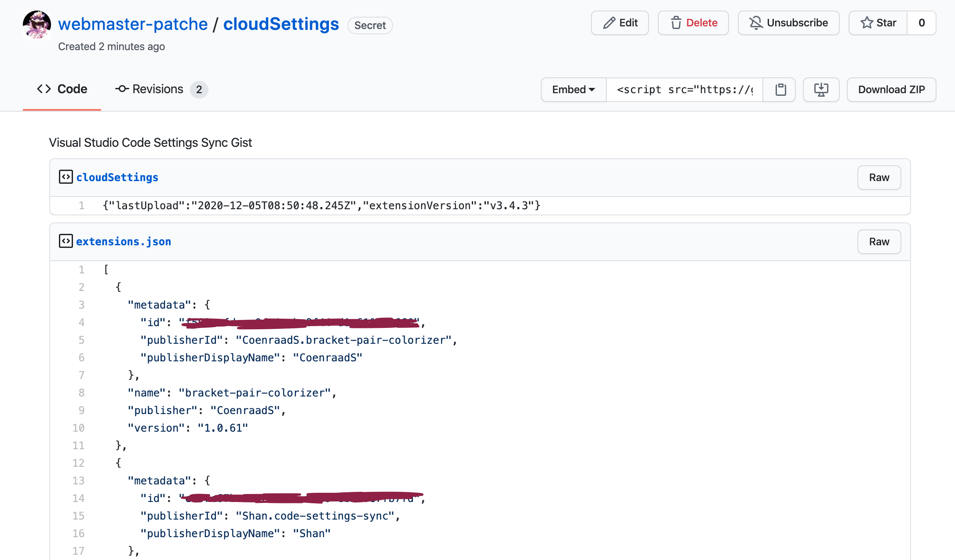
Task: Click file icon next to cloudSettings
Action: 66,177
